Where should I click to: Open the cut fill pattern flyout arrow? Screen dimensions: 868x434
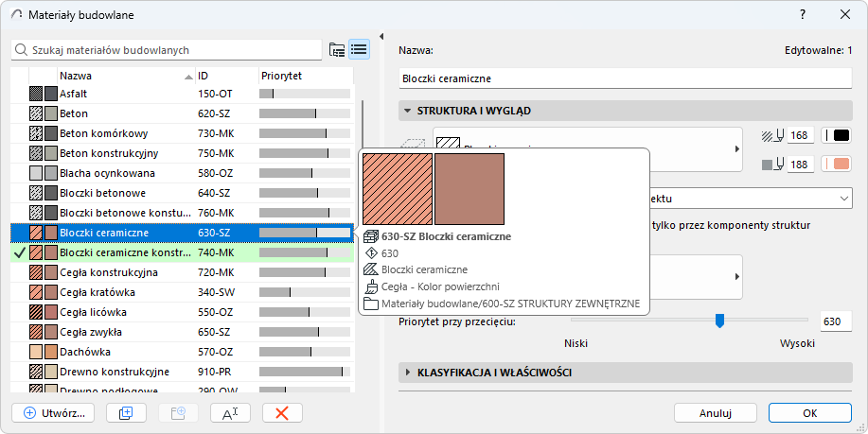pyautogui.click(x=737, y=149)
